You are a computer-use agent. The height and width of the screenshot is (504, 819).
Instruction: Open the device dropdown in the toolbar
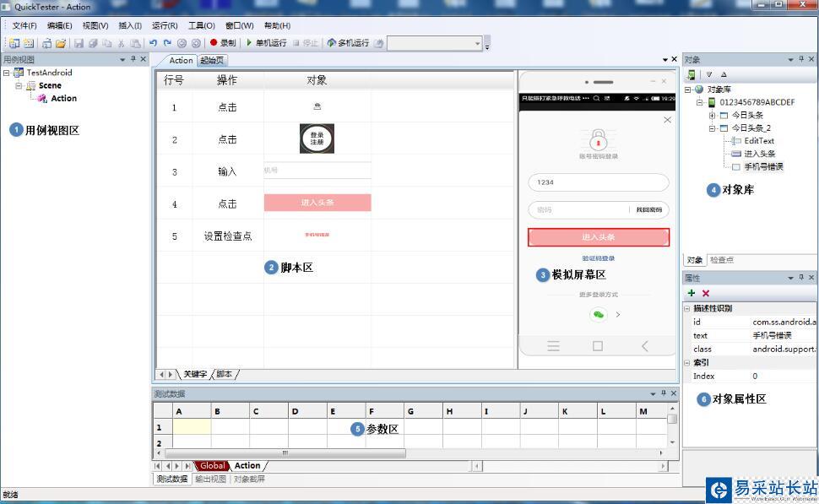[x=477, y=43]
